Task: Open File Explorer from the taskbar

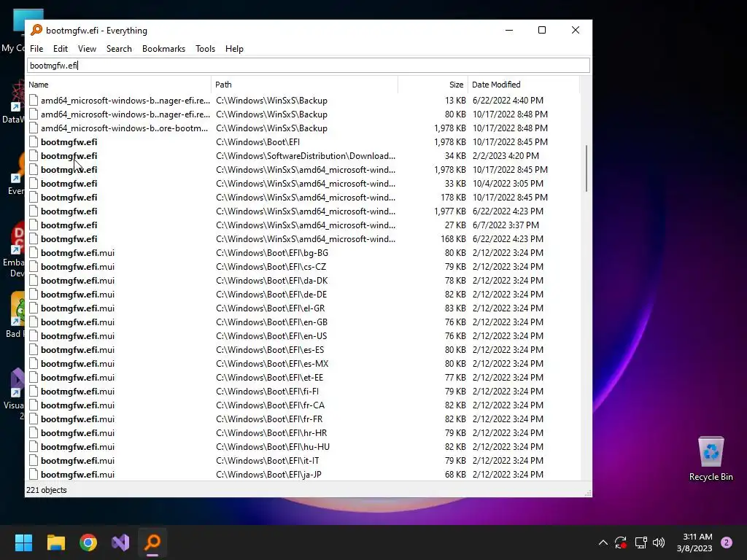Action: (x=55, y=542)
